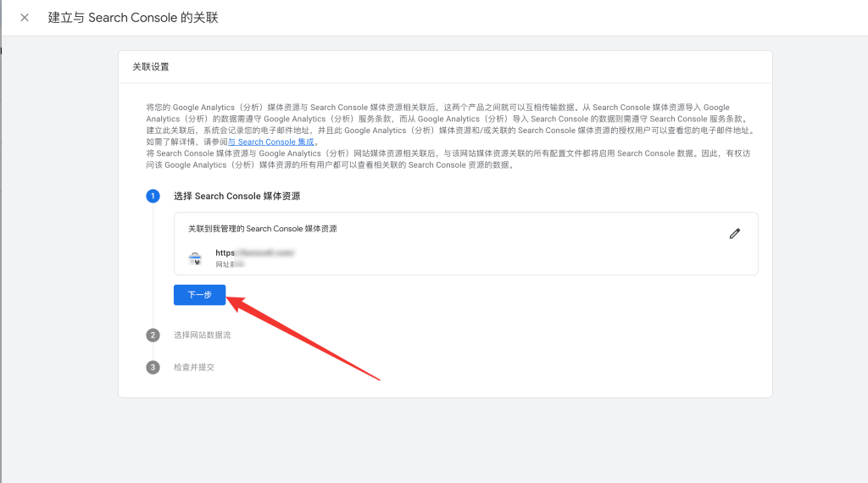Click the 关联设置 card heading

click(x=151, y=67)
